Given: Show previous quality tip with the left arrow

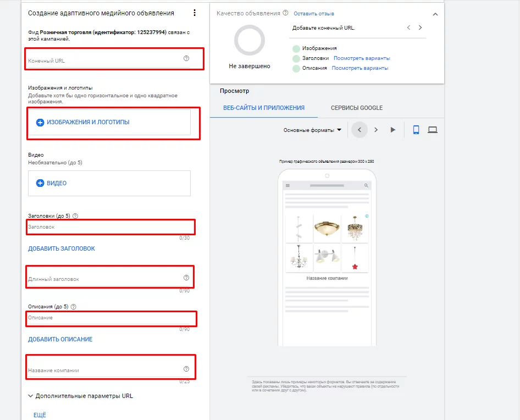Looking at the screenshot, I should [408, 27].
